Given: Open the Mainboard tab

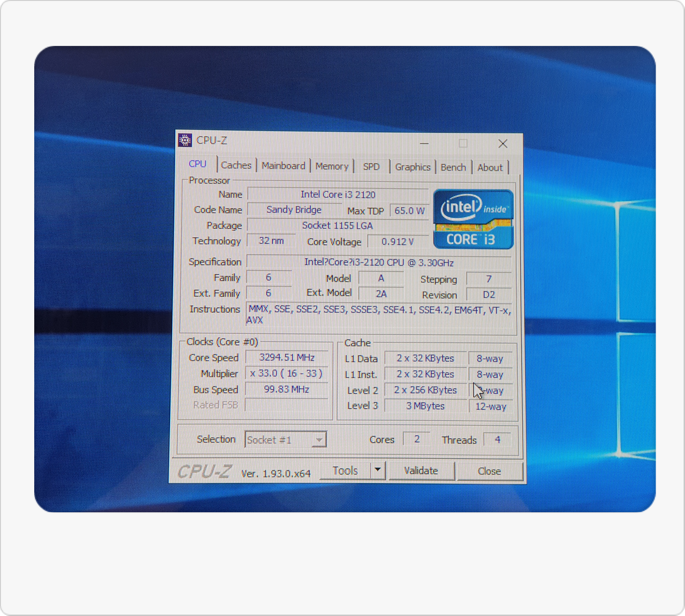Looking at the screenshot, I should click(283, 166).
